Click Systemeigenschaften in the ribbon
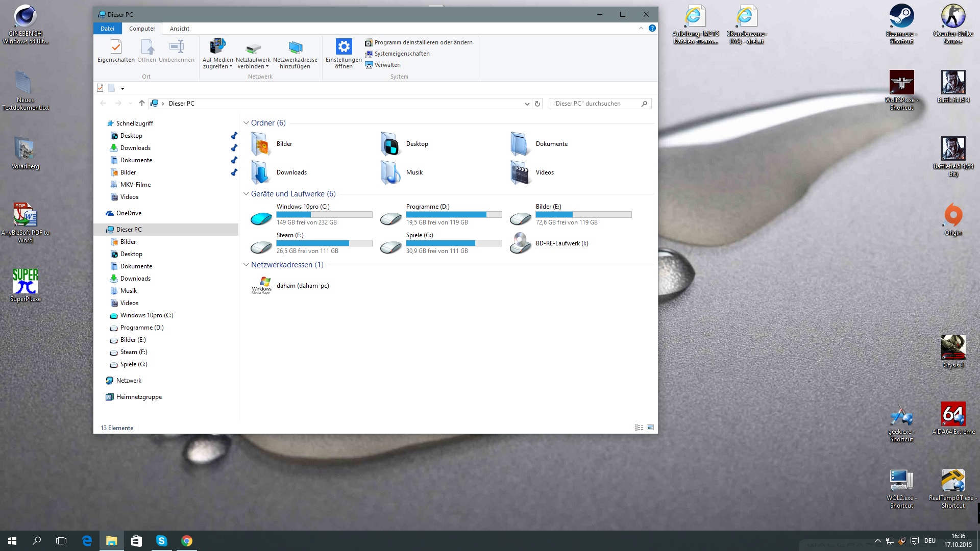Viewport: 980px width, 551px height. click(x=402, y=54)
